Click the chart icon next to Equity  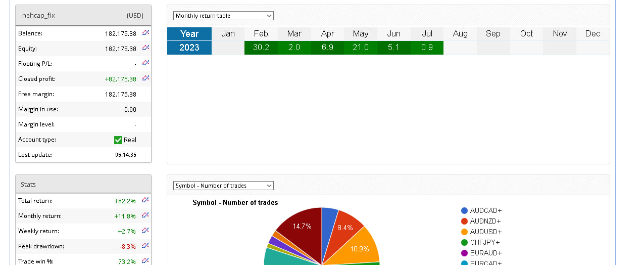145,48
